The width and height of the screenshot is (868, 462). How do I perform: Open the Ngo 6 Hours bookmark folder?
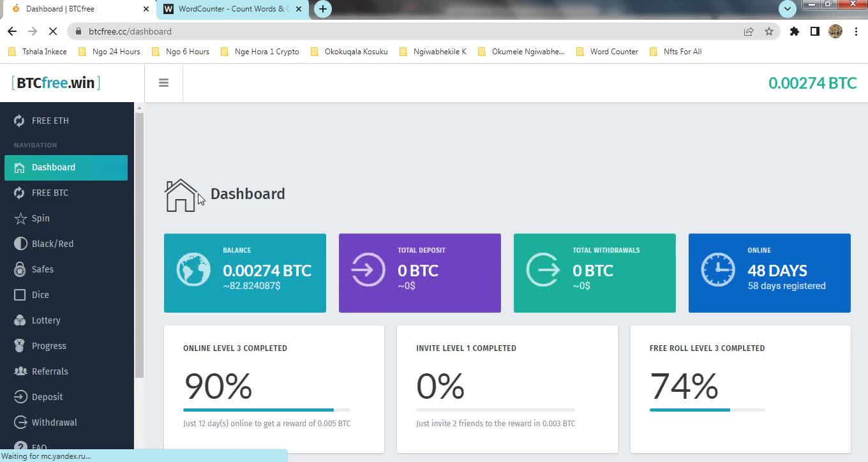click(x=181, y=52)
